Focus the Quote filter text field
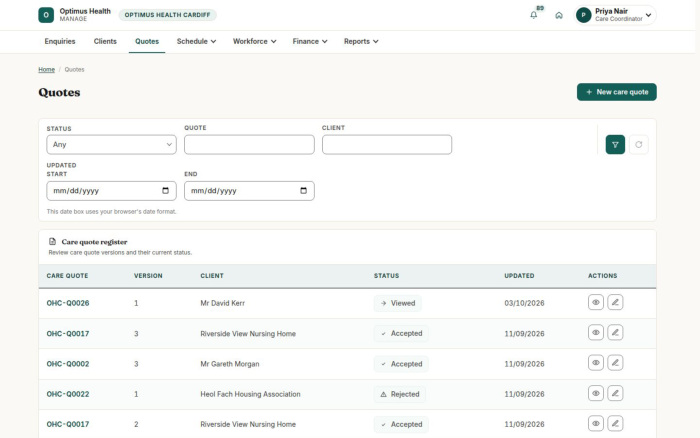Viewport: 700px width, 438px height. tap(249, 145)
